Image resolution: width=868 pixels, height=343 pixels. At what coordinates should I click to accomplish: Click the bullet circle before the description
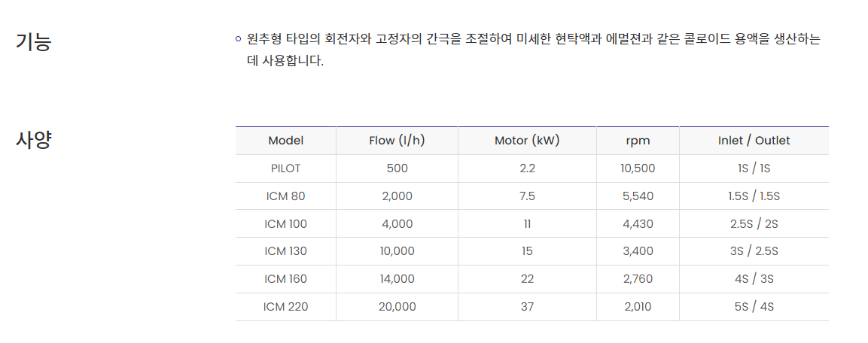coord(238,38)
